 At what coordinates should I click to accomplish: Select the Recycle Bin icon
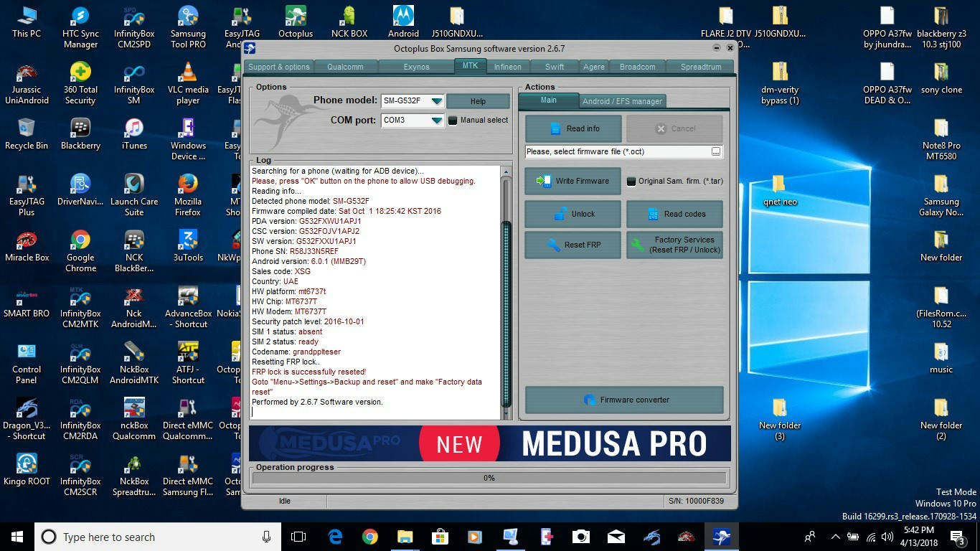(27, 134)
